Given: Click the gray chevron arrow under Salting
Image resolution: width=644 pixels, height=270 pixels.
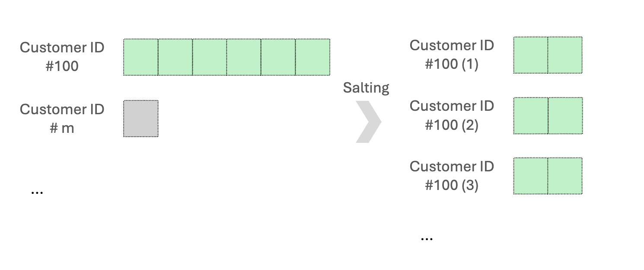Looking at the screenshot, I should [369, 122].
